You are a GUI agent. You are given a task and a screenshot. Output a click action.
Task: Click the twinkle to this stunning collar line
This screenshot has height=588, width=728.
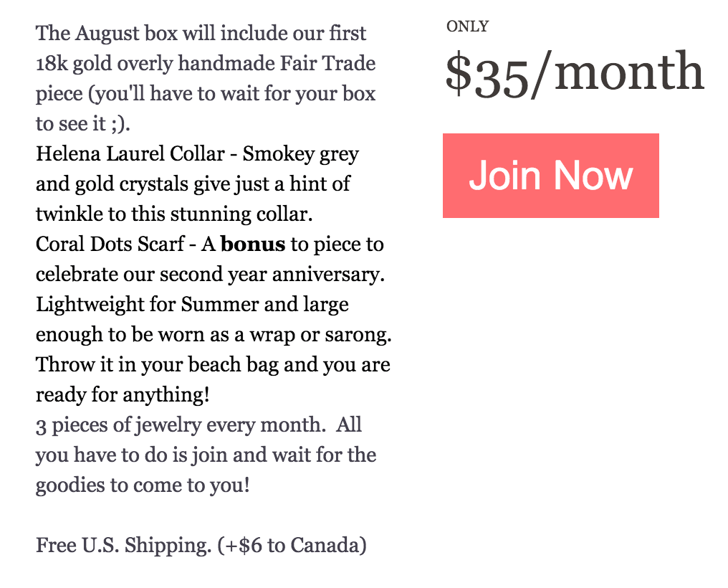click(x=175, y=214)
